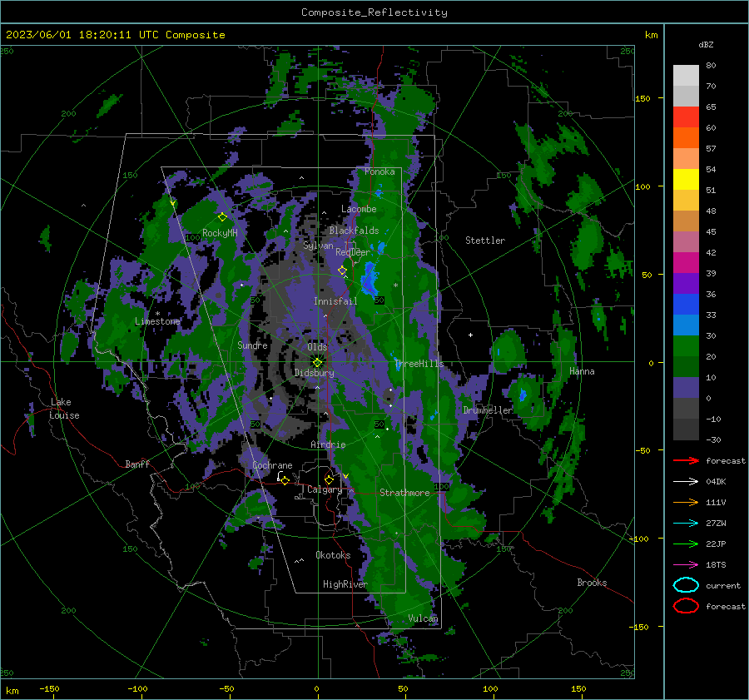The height and width of the screenshot is (700, 749).
Task: Click the RedDeer city label
Action: coord(353,252)
